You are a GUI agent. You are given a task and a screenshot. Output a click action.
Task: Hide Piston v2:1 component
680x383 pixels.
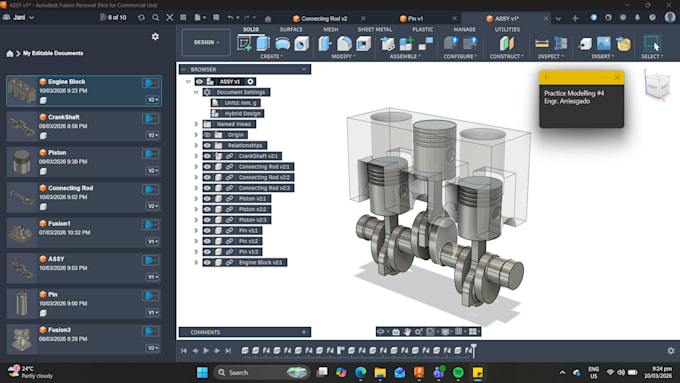pos(207,199)
